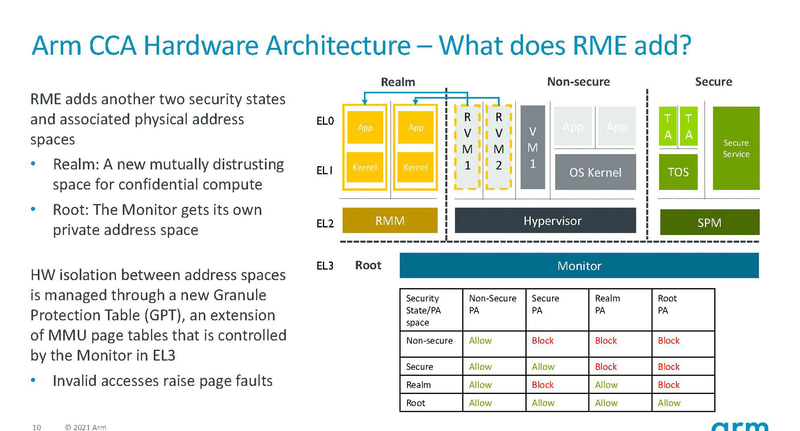The image size is (800, 431).
Task: Click Block in Non-secure row, Realm PA column
Action: [x=606, y=340]
